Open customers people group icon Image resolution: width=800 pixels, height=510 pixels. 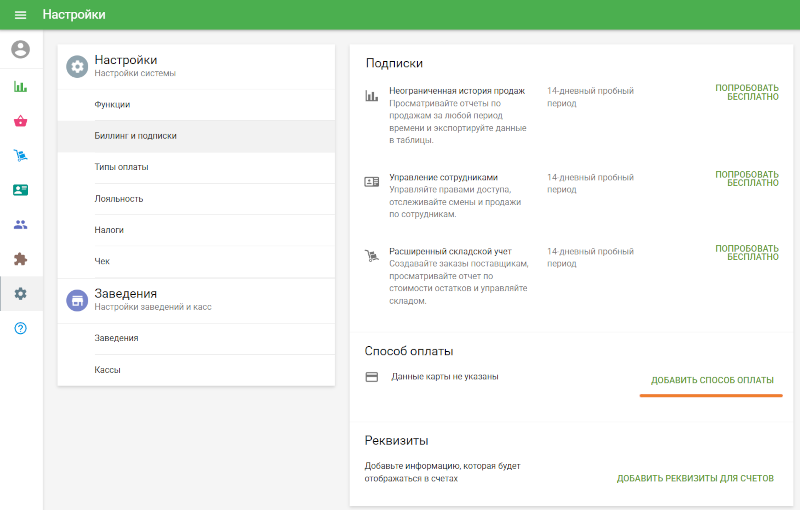coord(20,224)
